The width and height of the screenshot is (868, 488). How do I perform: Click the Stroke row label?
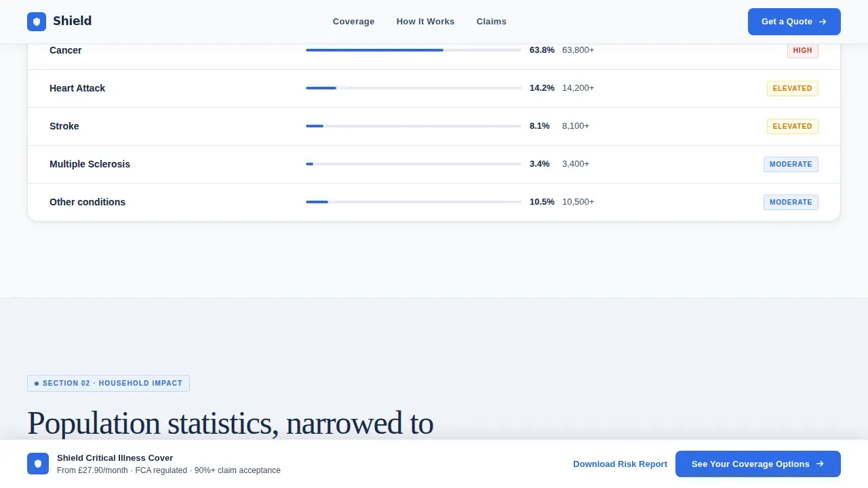pyautogui.click(x=64, y=126)
